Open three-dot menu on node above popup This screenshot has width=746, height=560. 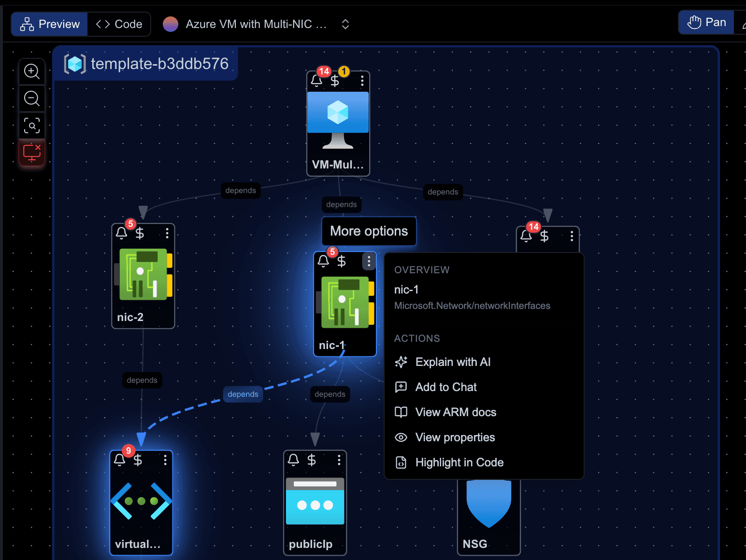point(572,236)
